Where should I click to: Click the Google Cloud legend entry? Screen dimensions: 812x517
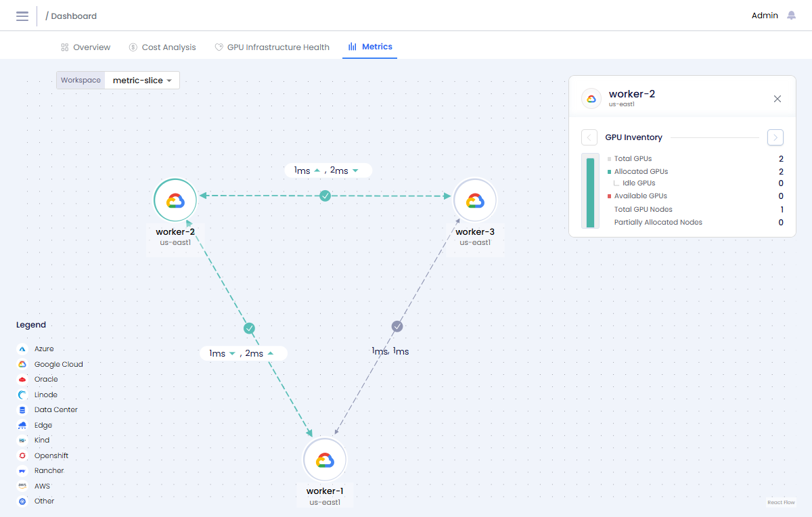58,364
